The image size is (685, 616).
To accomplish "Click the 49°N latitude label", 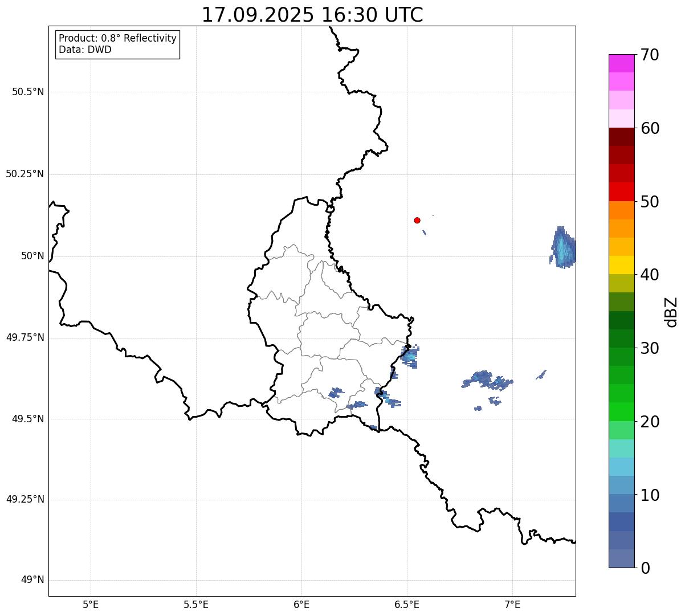I will [32, 580].
